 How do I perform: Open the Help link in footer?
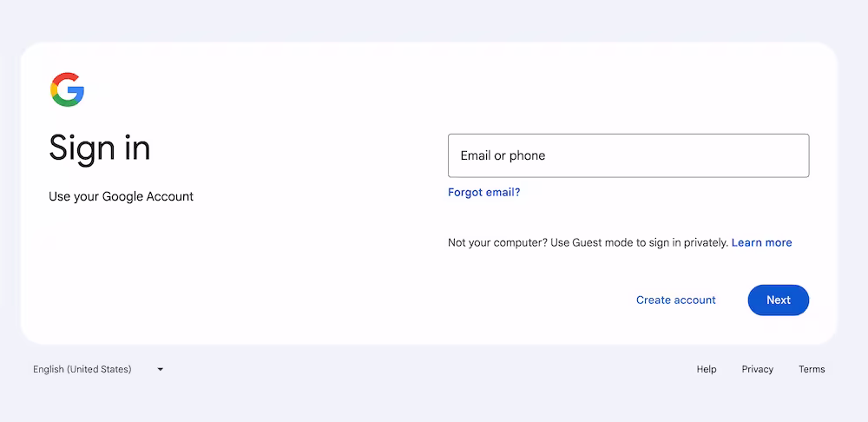pyautogui.click(x=707, y=369)
